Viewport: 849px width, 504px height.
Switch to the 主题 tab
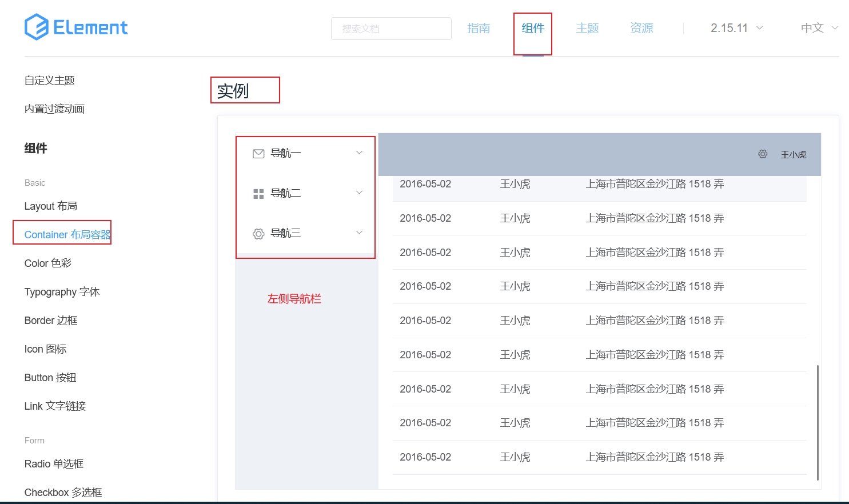click(x=587, y=28)
